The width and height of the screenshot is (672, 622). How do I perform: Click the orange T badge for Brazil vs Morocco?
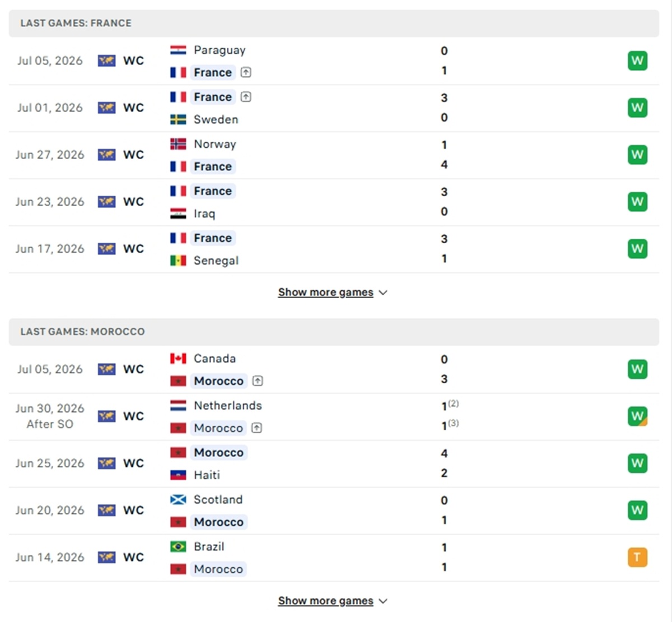(x=637, y=557)
